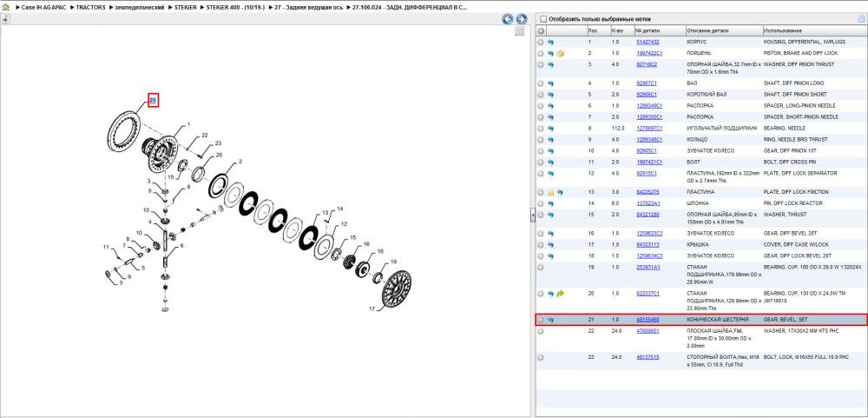Image resolution: width=868 pixels, height=418 pixels.
Task: Select callout 17 on the diagram
Action: pos(372,309)
